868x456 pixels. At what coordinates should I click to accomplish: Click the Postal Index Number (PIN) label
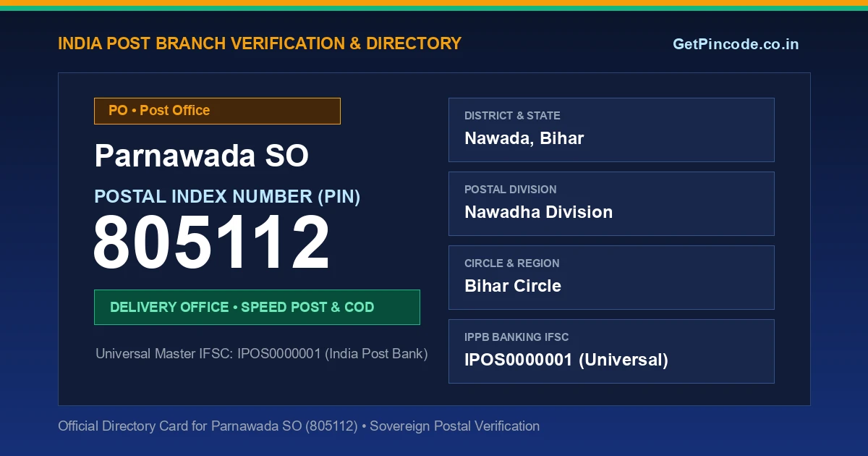(227, 196)
